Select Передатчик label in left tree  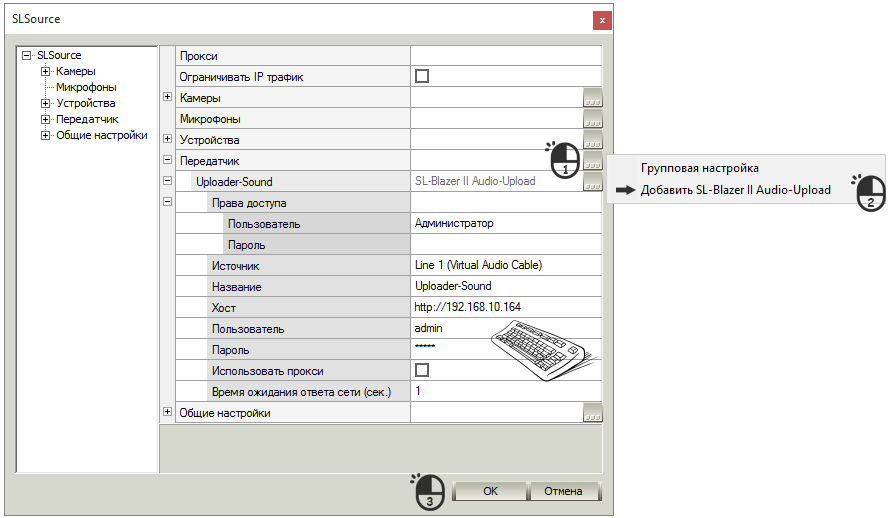87,119
